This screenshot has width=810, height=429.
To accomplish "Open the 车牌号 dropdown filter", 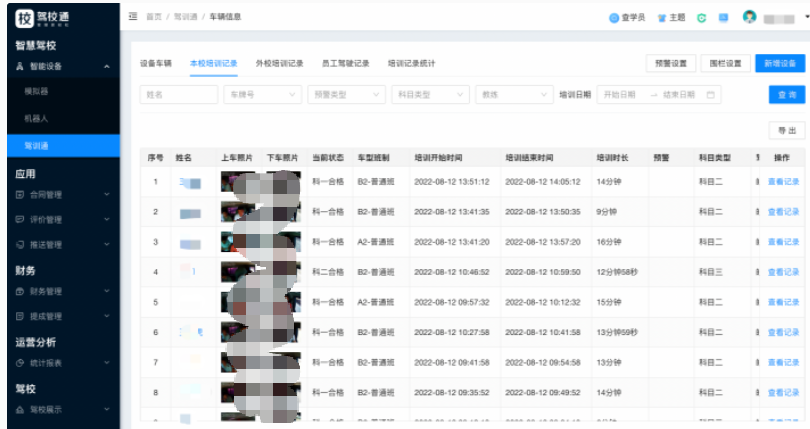I will click(262, 94).
